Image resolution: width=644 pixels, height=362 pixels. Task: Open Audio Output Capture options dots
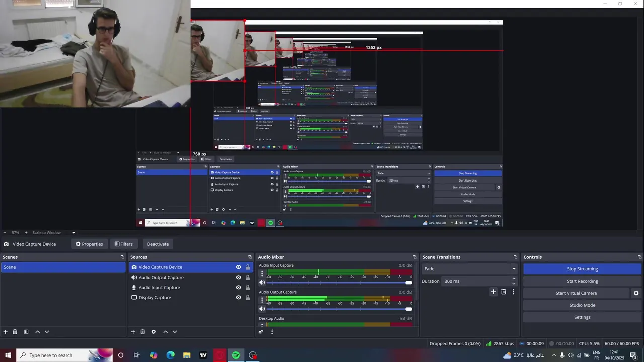point(262,300)
